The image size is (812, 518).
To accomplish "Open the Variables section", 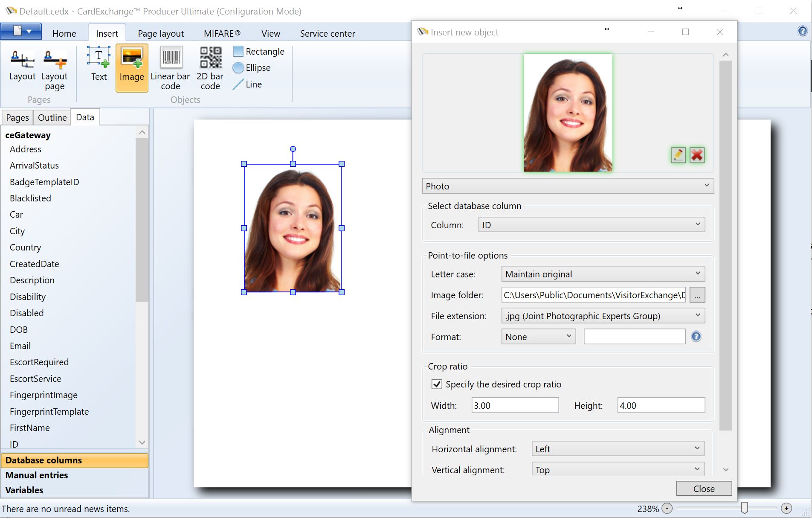I will 75,490.
